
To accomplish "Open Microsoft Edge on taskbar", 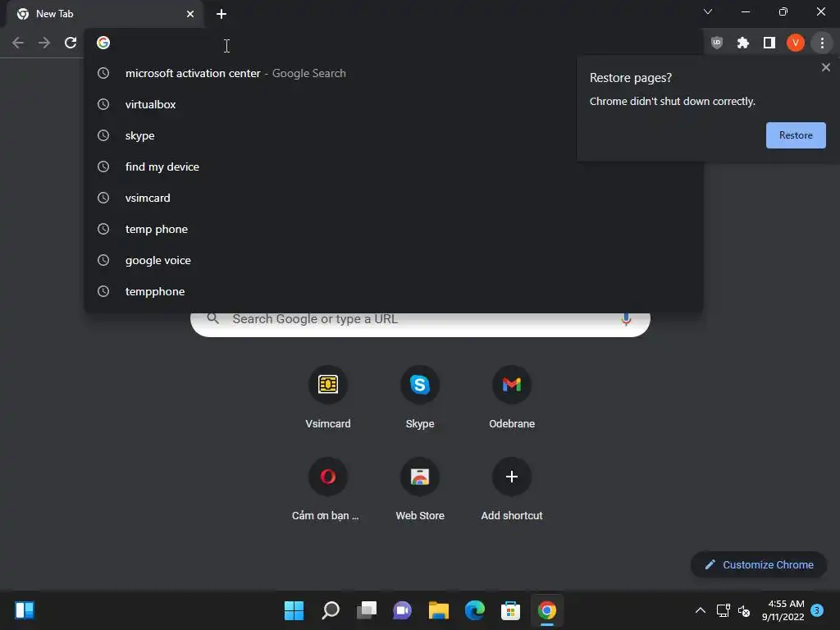I will (475, 610).
